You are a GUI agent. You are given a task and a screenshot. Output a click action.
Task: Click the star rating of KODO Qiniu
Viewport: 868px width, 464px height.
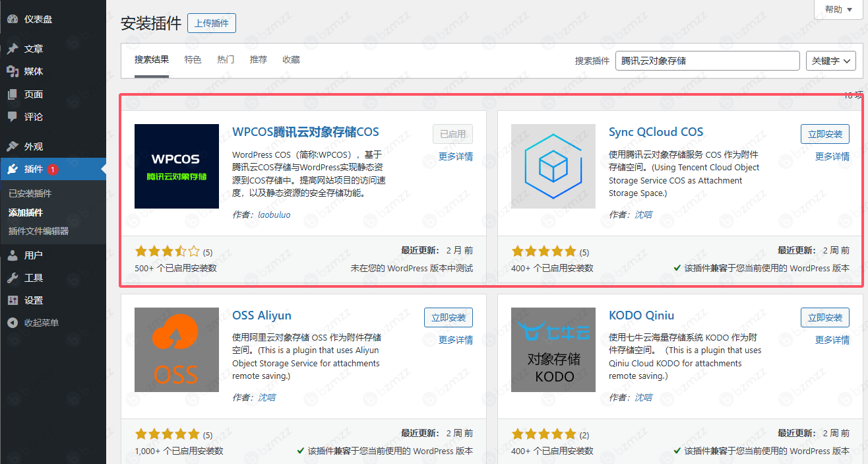(544, 434)
